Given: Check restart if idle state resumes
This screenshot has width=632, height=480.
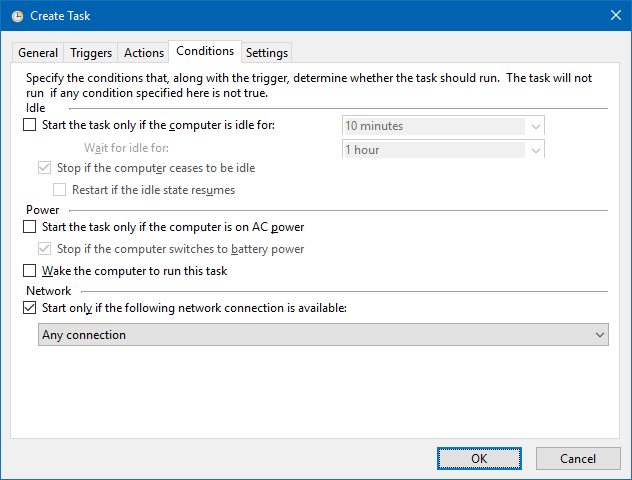Looking at the screenshot, I should pos(59,189).
